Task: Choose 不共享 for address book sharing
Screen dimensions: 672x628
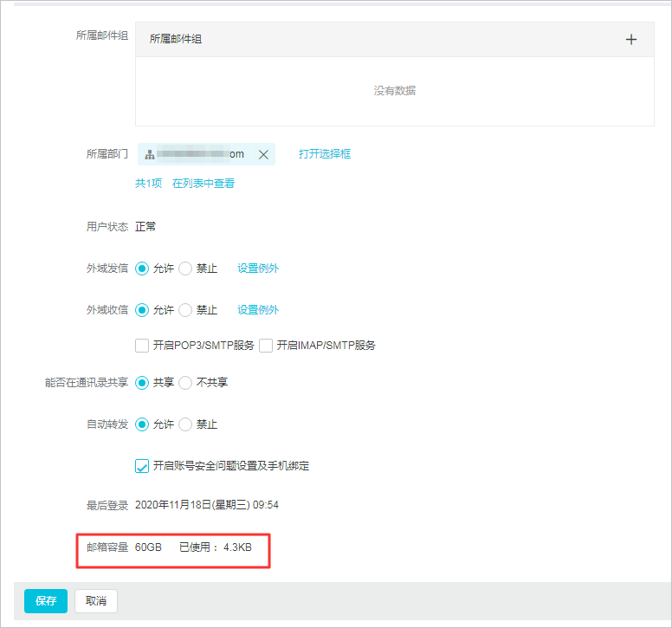Action: click(185, 382)
